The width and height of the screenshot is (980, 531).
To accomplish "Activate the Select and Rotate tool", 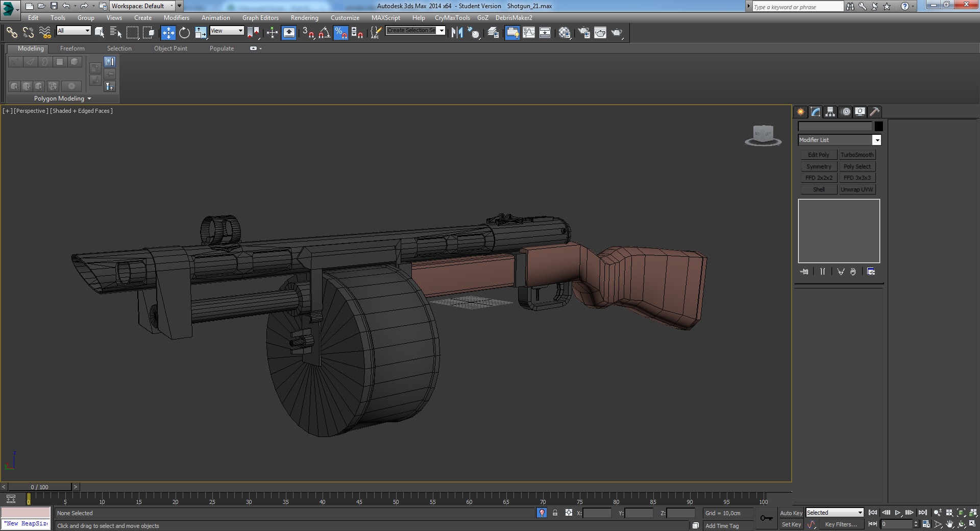I will (184, 33).
